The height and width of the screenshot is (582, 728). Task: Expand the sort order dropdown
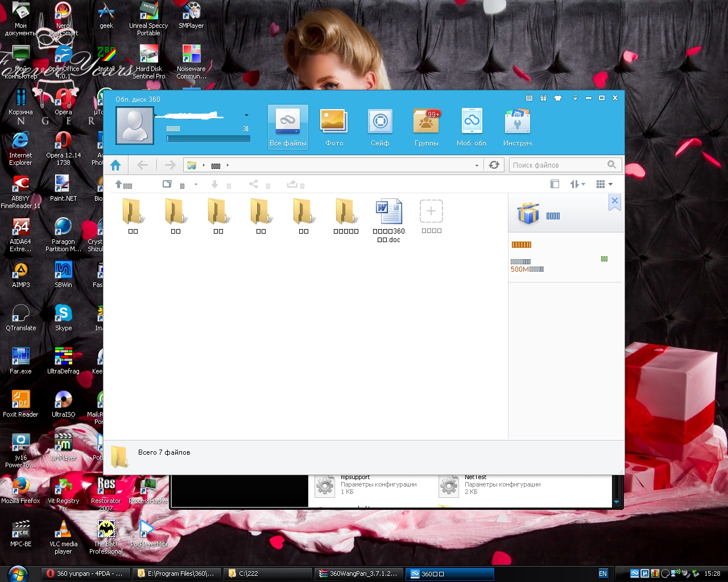click(578, 184)
